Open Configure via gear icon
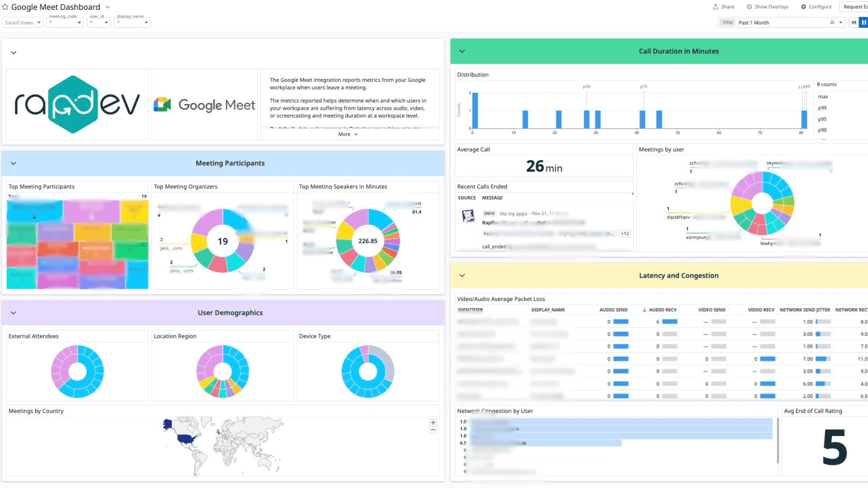The height and width of the screenshot is (488, 868). coord(803,7)
